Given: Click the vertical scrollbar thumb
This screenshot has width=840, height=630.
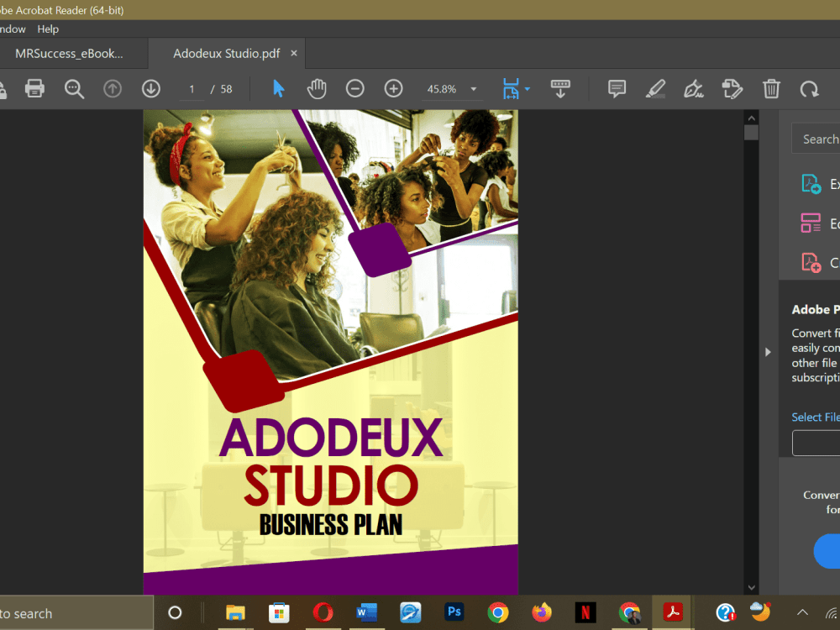Looking at the screenshot, I should [x=751, y=133].
